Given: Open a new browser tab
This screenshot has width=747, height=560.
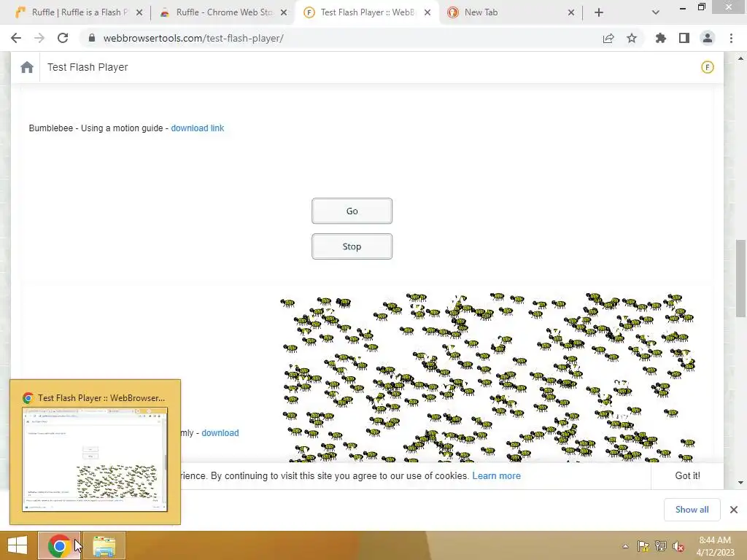Looking at the screenshot, I should pos(599,12).
